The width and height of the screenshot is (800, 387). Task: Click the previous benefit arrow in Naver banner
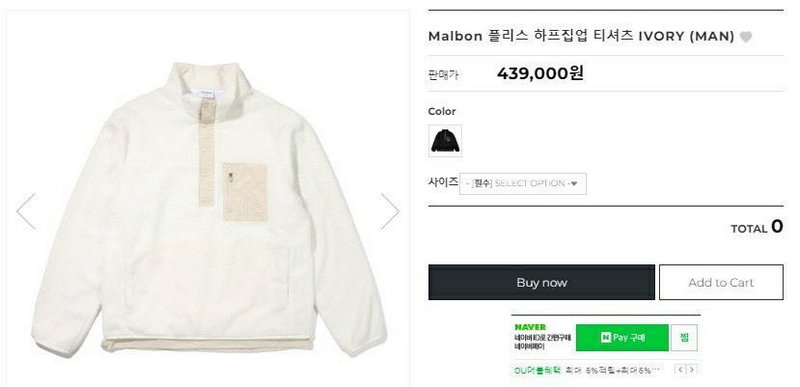pos(680,370)
